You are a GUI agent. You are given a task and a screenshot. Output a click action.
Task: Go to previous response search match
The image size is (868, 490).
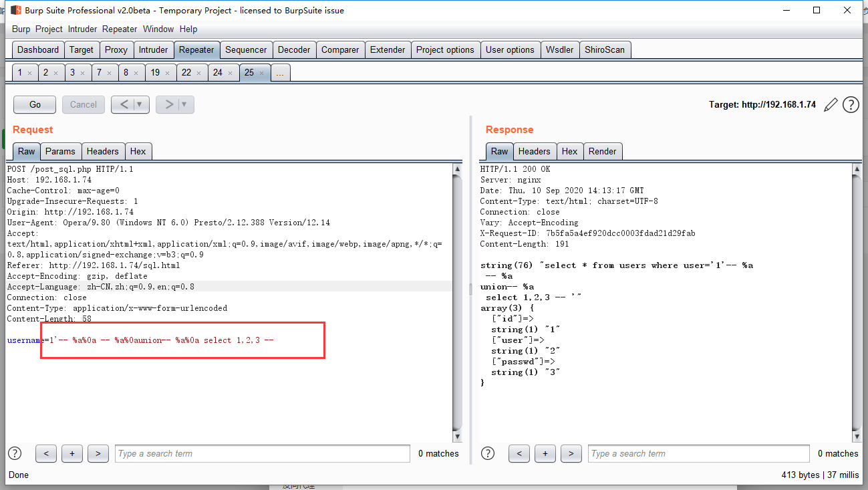point(519,453)
